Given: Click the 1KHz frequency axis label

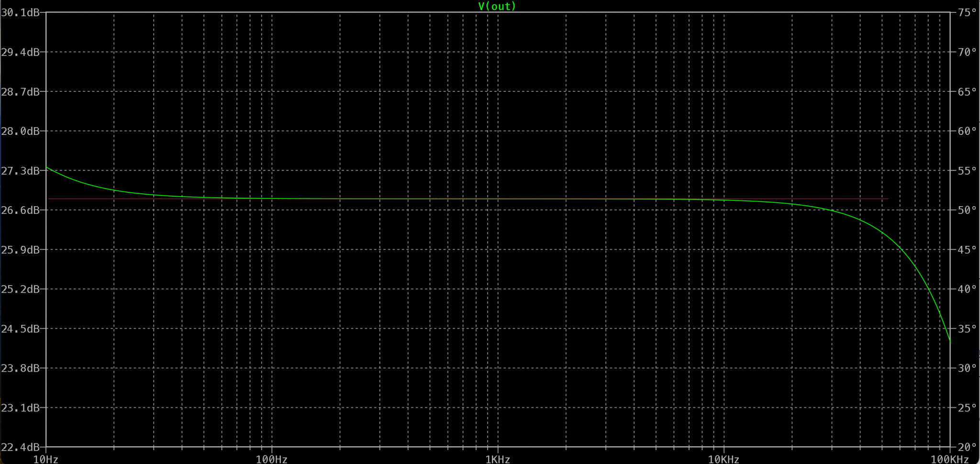Looking at the screenshot, I should point(498,459).
